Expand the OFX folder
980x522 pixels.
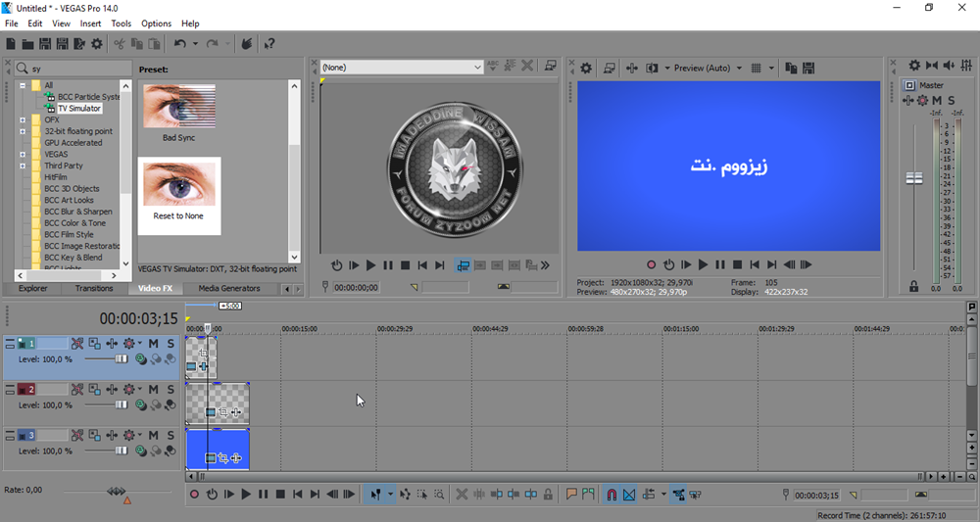pyautogui.click(x=23, y=119)
